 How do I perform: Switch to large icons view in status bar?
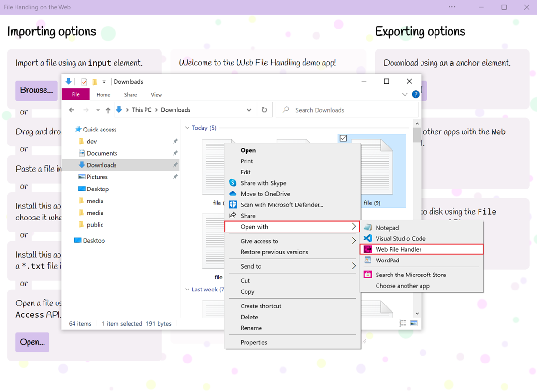click(x=414, y=323)
